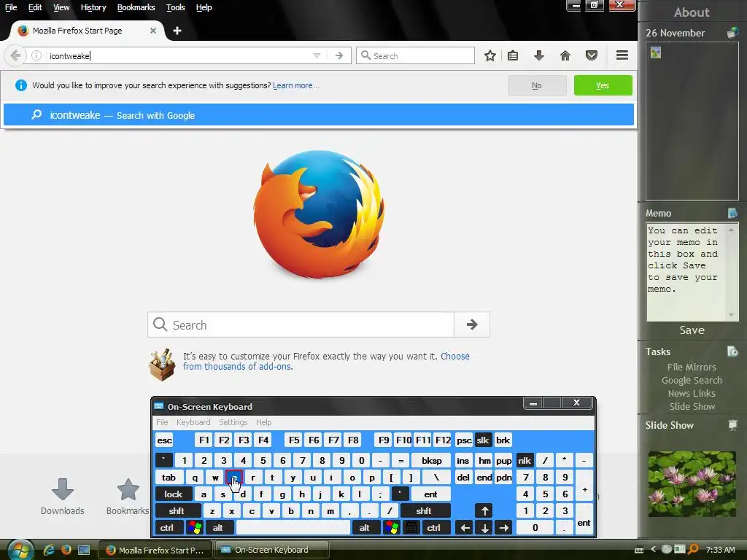
Task: Show bookmarks list toolbar icon
Action: 513,55
